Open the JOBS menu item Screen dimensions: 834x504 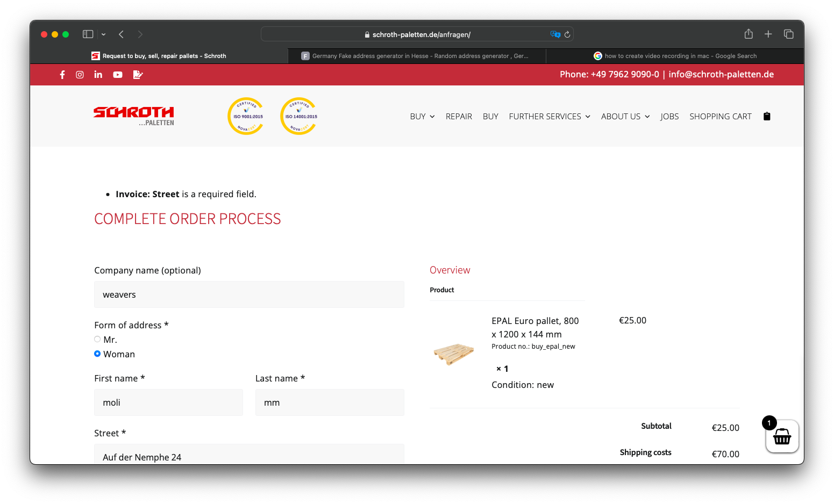[x=669, y=117]
